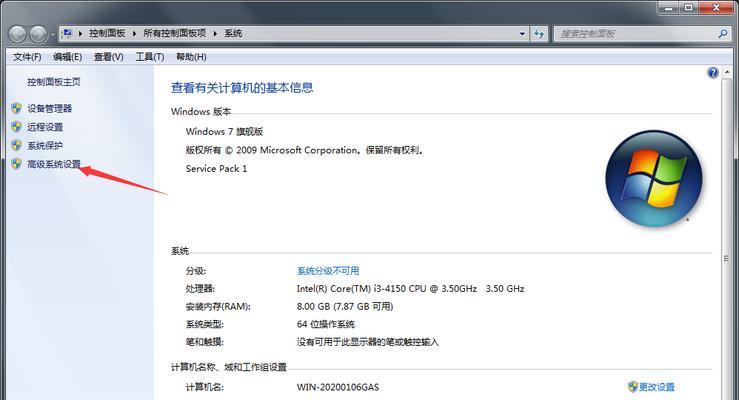The height and width of the screenshot is (400, 739).
Task: Click the 没有可用于此显示器的笔或触控输入 text
Action: (368, 342)
